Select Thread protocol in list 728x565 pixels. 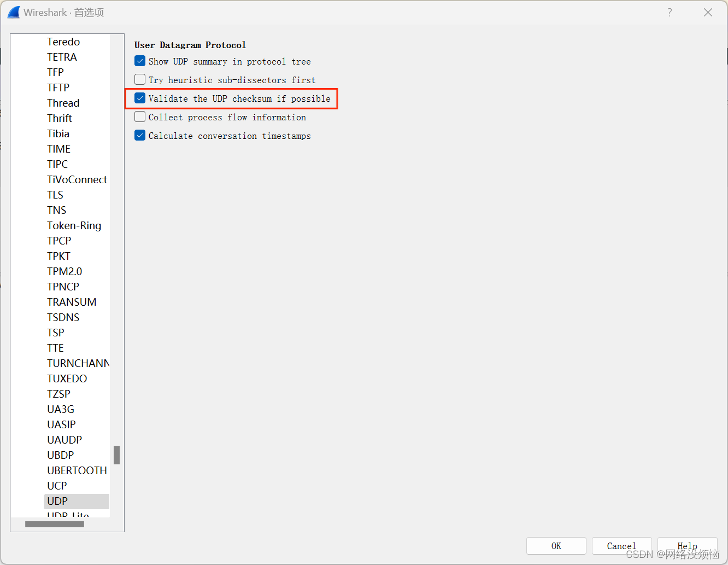click(x=63, y=103)
